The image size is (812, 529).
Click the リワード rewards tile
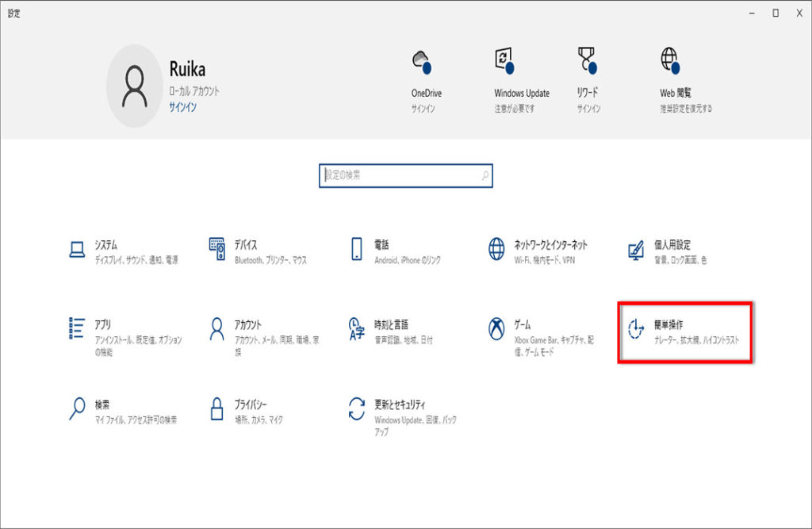coord(588,79)
